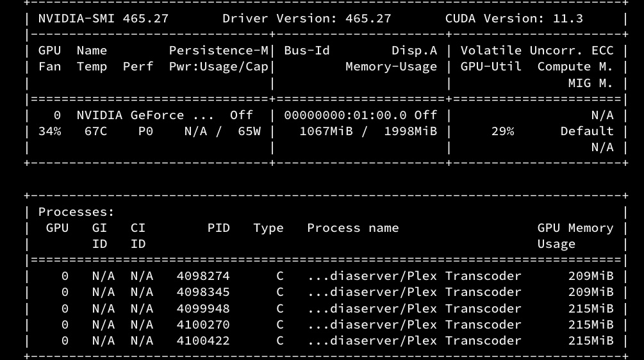Click the 34% fan speed value
Viewport: 644px width, 360px height.
[x=49, y=131]
